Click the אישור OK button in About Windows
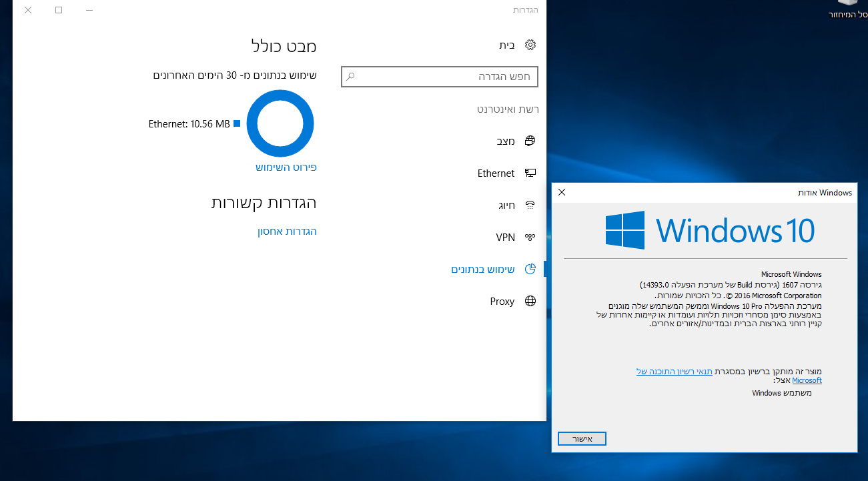 [x=582, y=439]
